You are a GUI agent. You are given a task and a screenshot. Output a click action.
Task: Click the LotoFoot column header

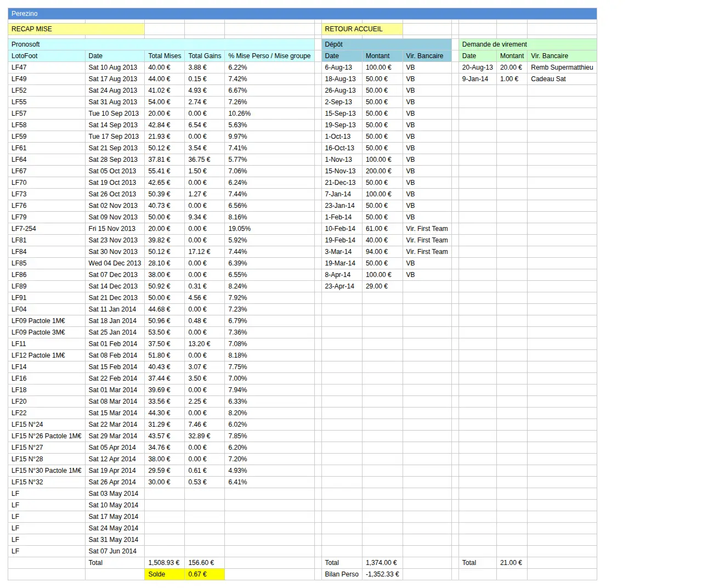[x=47, y=56]
